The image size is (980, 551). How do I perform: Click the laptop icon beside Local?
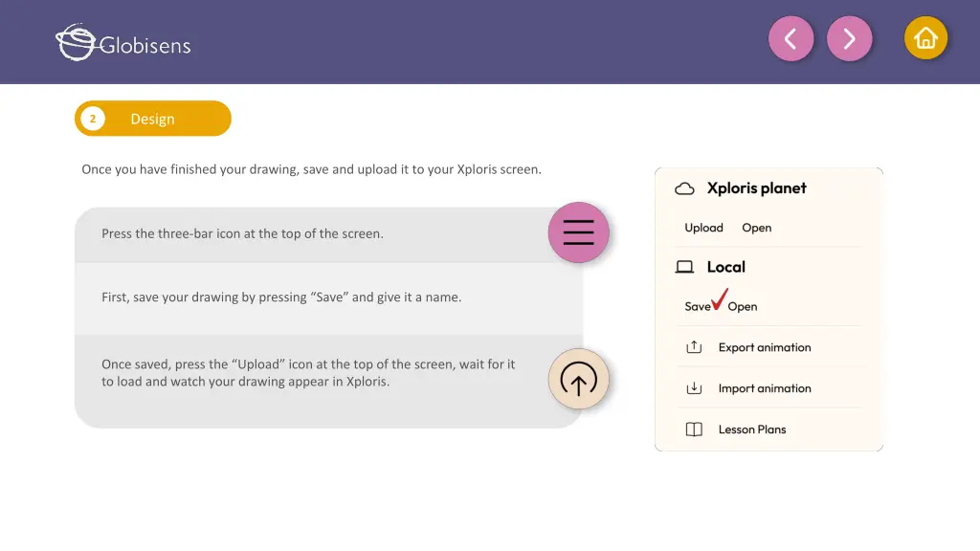click(684, 268)
